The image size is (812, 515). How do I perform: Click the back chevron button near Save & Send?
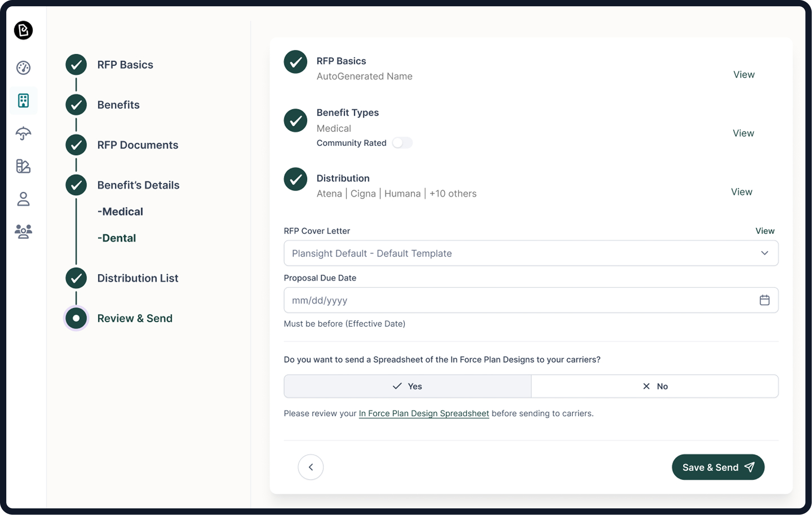tap(310, 467)
